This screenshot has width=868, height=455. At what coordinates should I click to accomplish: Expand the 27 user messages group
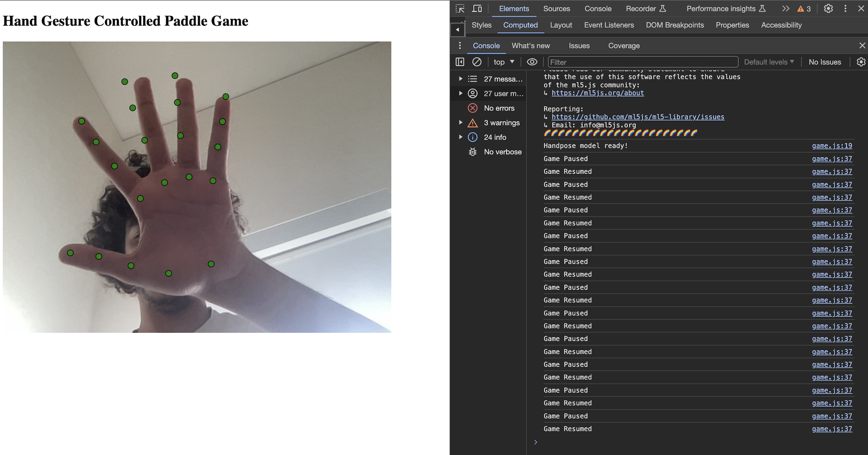460,93
